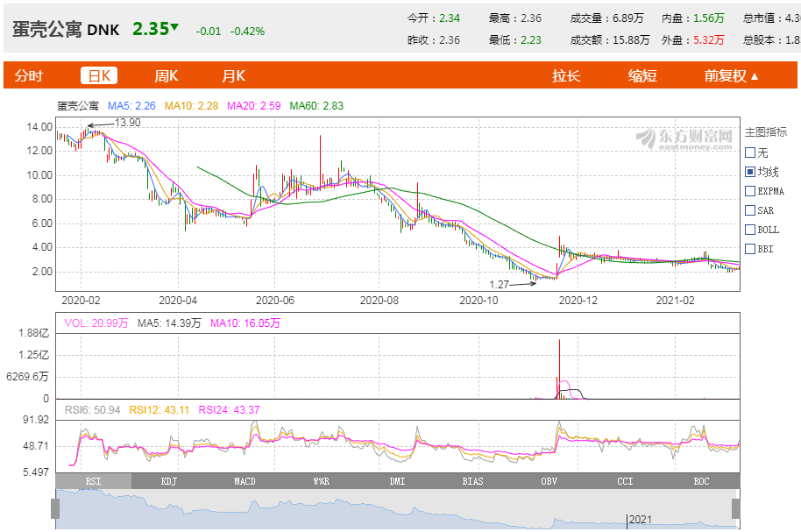
Task: Select the 日K daily candlestick tab
Action: (x=99, y=75)
